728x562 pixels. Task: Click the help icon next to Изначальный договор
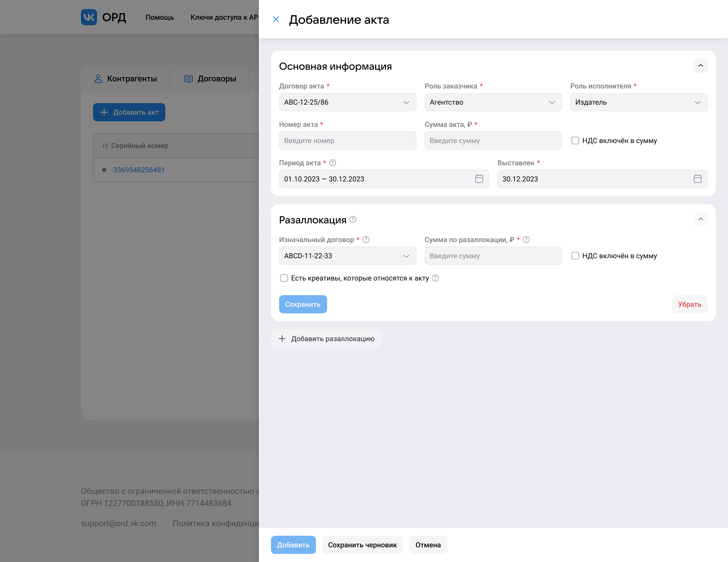[366, 240]
